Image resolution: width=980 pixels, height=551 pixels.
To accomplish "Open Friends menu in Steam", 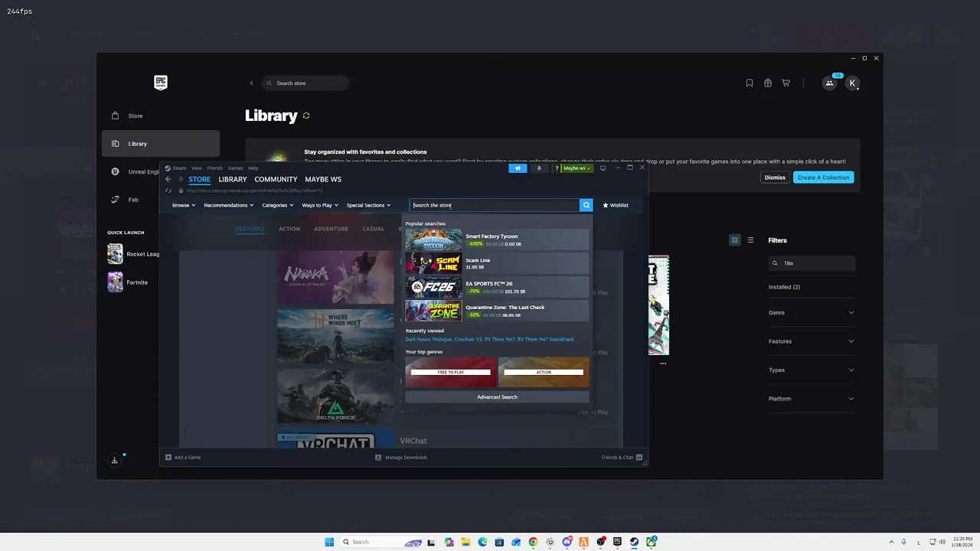I will pyautogui.click(x=215, y=168).
